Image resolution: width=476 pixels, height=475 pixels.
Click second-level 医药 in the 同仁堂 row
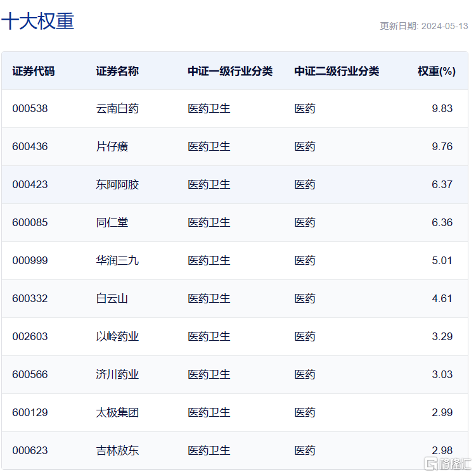pos(305,223)
